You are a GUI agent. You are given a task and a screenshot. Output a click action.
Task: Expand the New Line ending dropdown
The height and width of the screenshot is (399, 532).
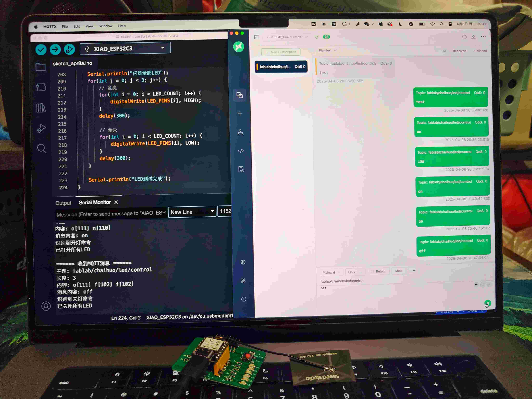pos(192,212)
